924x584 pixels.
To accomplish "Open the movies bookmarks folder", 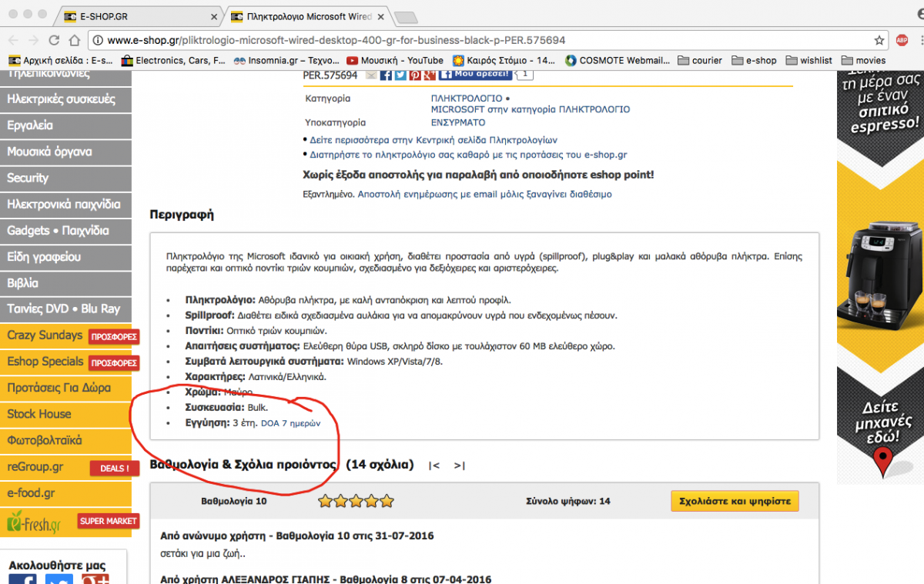I will [x=863, y=60].
